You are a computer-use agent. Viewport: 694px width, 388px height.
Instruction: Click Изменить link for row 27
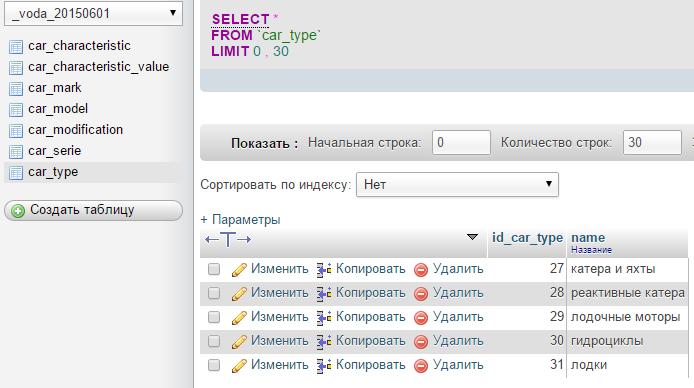(280, 269)
